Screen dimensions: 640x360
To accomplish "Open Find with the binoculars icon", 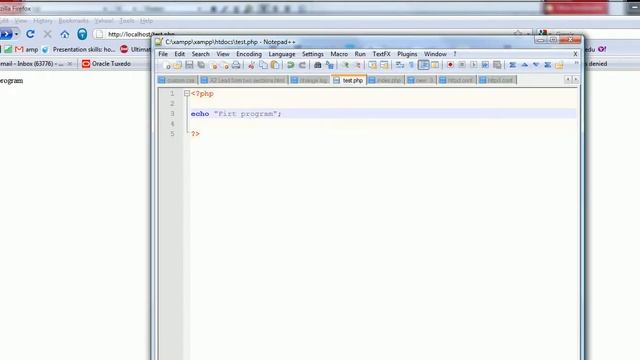I will pyautogui.click(x=318, y=65).
